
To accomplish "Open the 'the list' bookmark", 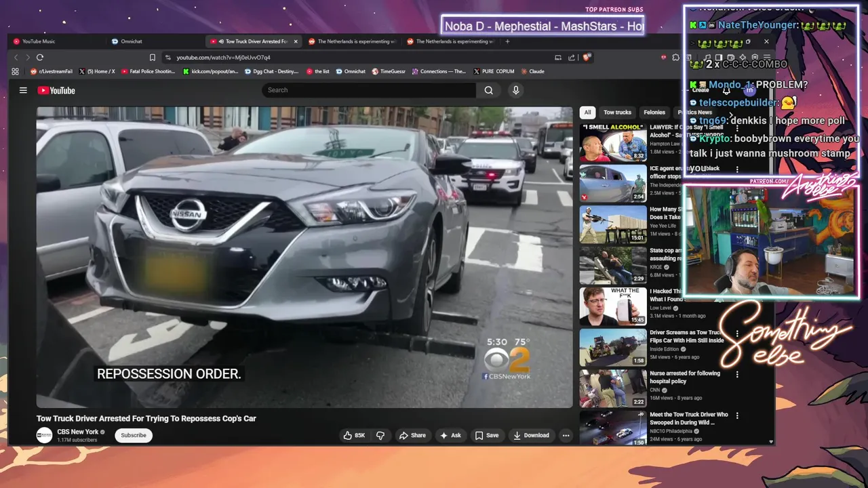I will [x=317, y=71].
